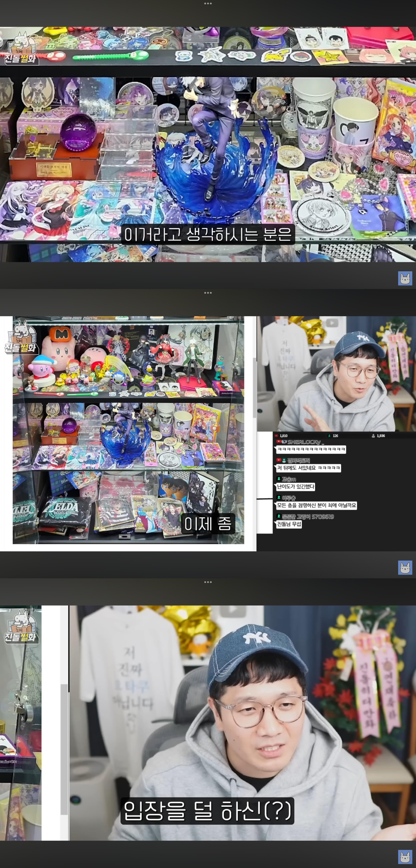Open the image captioned 이제 좀
416x868 pixels.
tap(208, 433)
